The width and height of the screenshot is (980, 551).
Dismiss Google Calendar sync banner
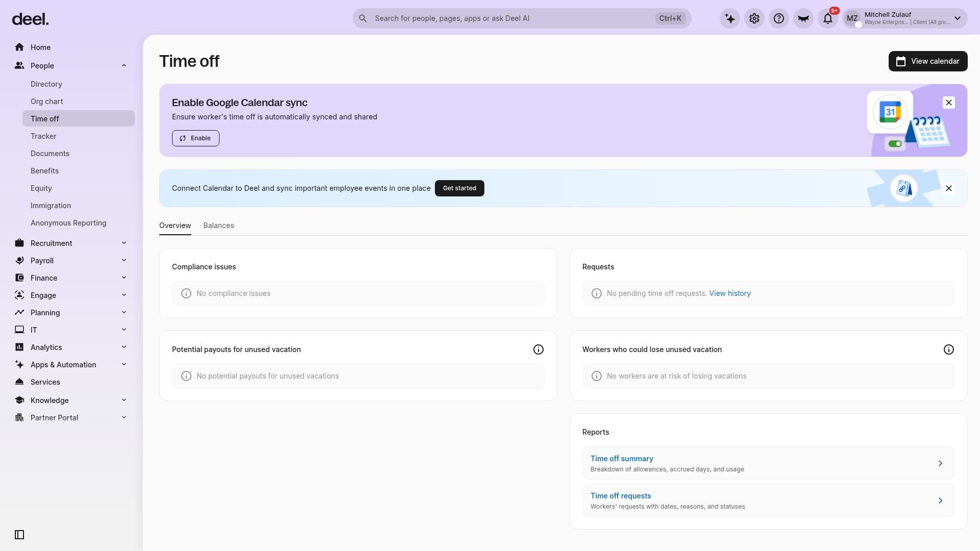[949, 103]
